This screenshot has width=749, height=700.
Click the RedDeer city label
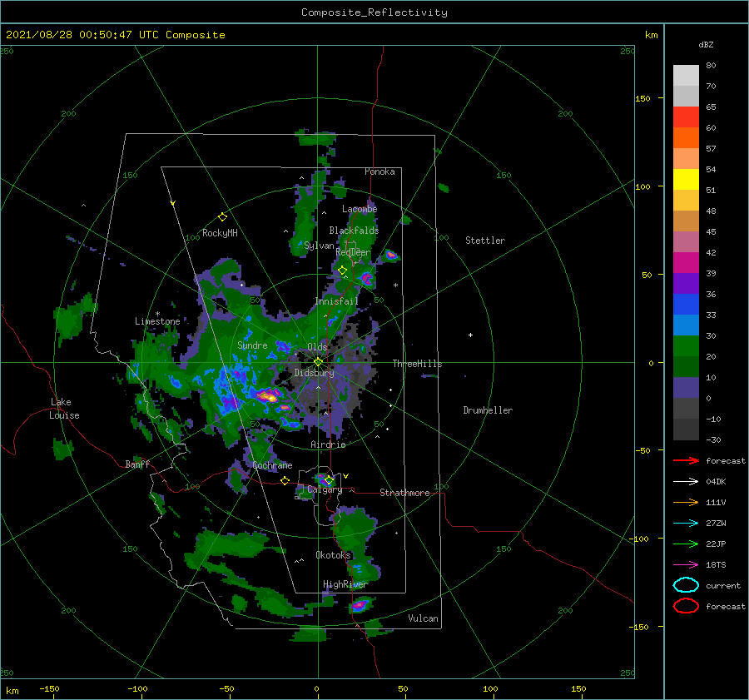coord(353,252)
